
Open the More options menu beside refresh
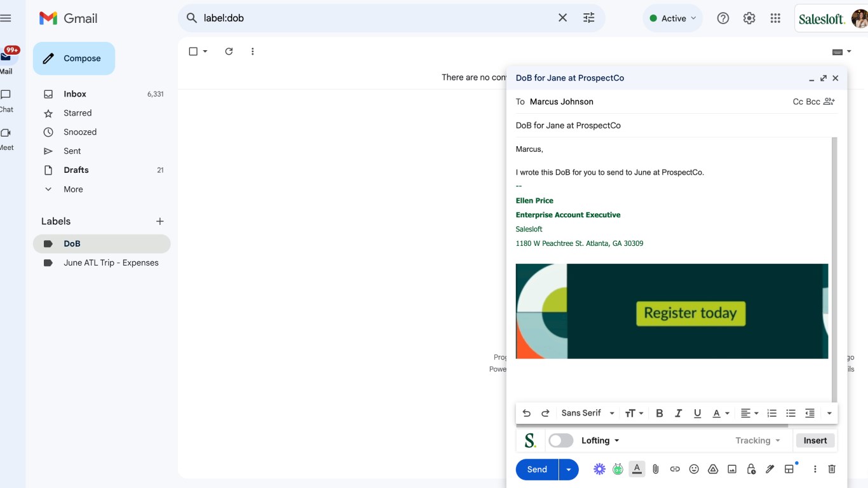[x=252, y=51]
